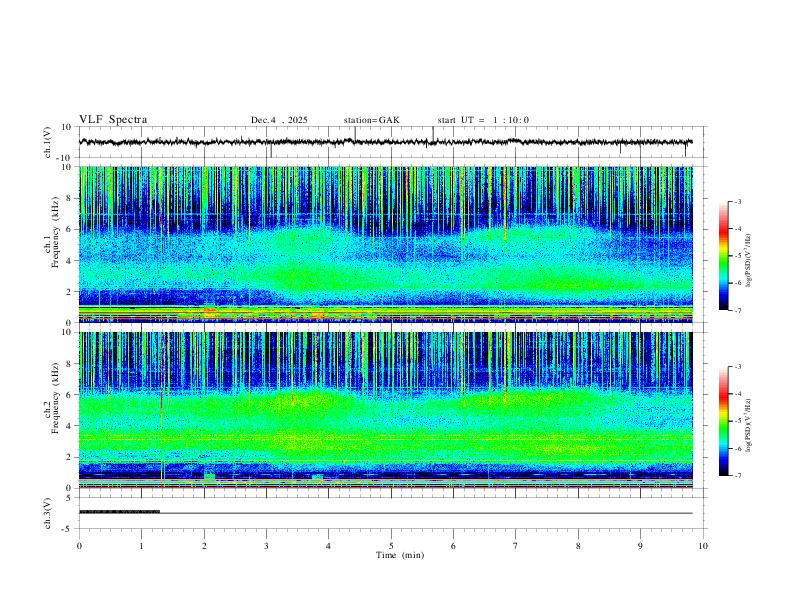Click the "8" kHz tick label of the ch.1 spectrogram

[69, 198]
